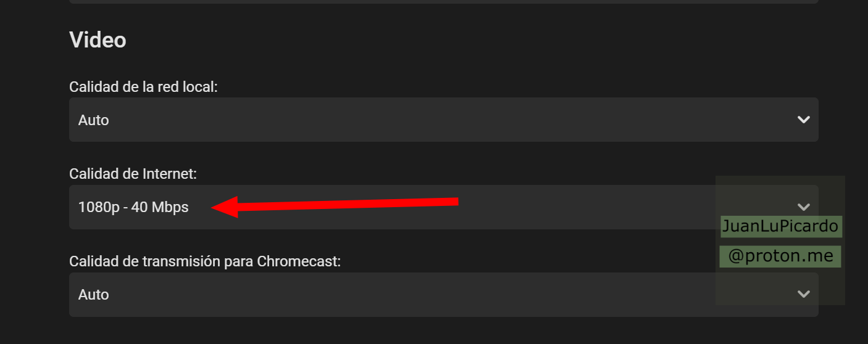Click the Auto value under Calidad de la red local

pos(94,120)
